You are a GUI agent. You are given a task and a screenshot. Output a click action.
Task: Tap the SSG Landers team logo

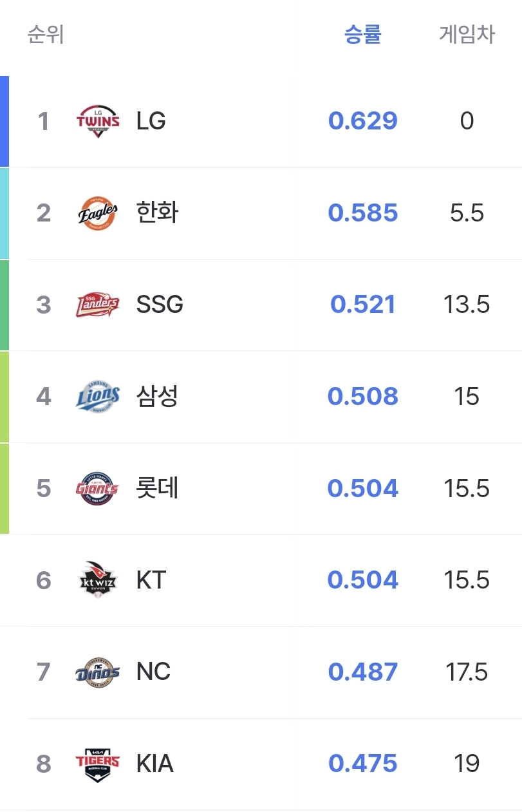click(x=98, y=305)
